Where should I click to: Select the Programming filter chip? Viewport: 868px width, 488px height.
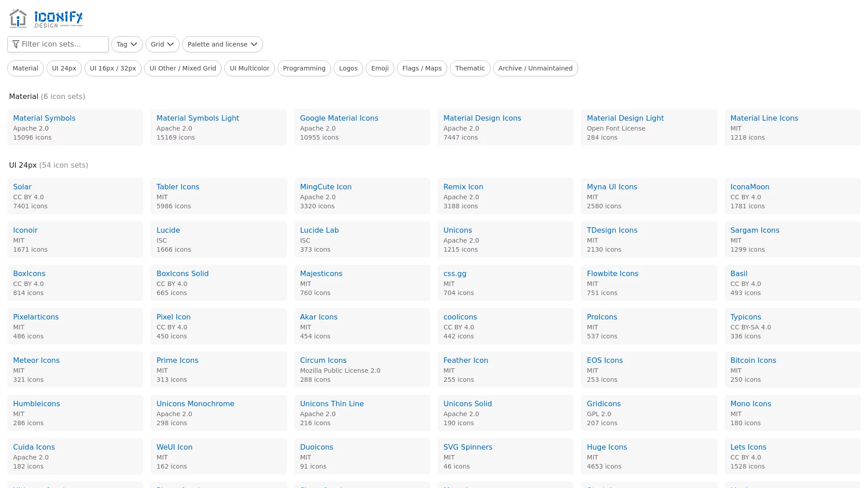(304, 68)
